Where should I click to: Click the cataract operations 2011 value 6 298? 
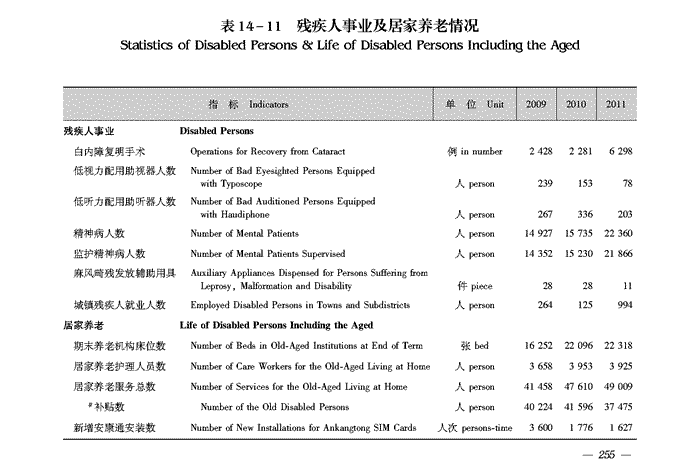coord(616,152)
